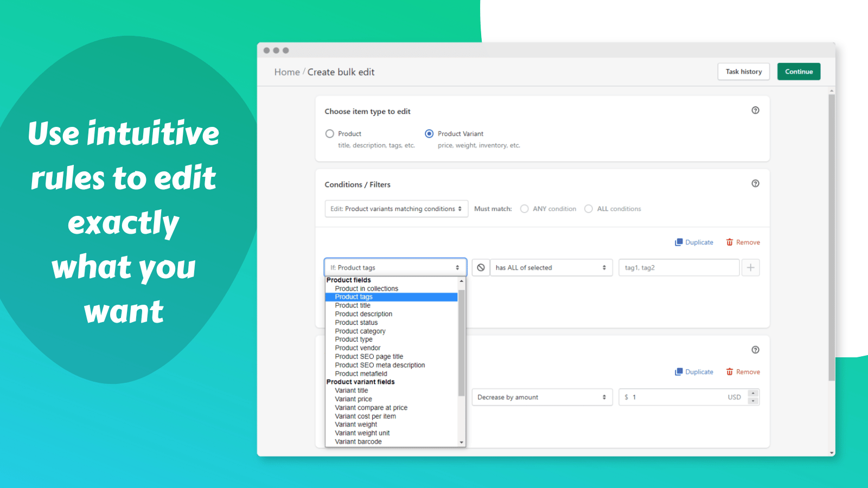
Task: Duplicate the Decrease by amount action
Action: 694,371
